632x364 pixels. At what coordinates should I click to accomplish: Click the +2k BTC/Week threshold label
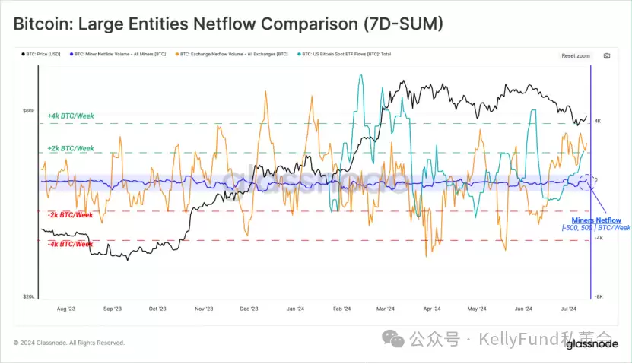(71, 149)
